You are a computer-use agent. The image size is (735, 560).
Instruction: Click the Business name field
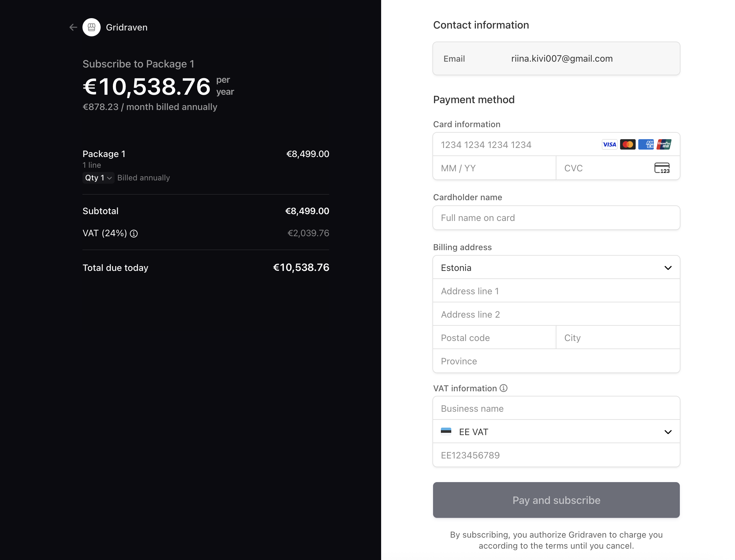[556, 409]
